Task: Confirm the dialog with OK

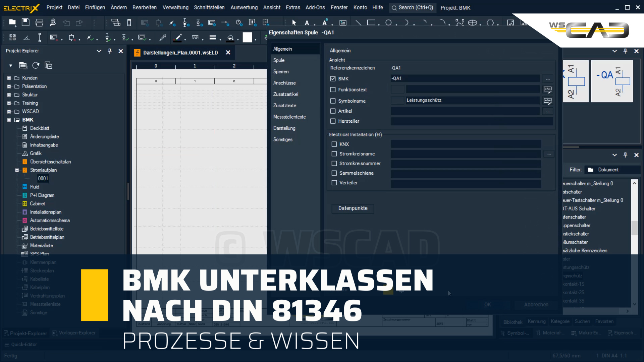Action: (487, 305)
